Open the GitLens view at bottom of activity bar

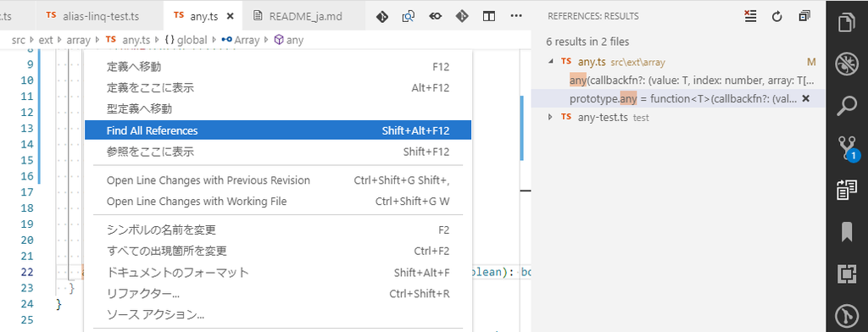pyautogui.click(x=847, y=317)
